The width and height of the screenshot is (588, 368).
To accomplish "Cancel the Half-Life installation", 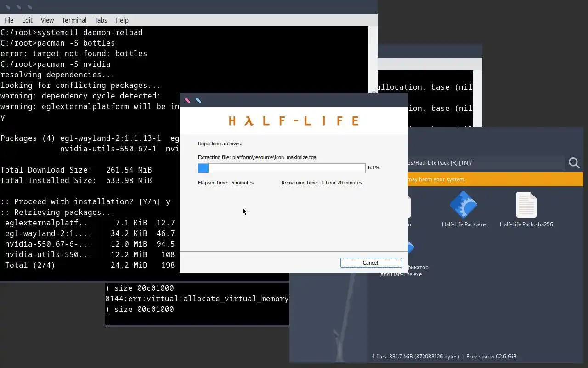I will pyautogui.click(x=371, y=263).
